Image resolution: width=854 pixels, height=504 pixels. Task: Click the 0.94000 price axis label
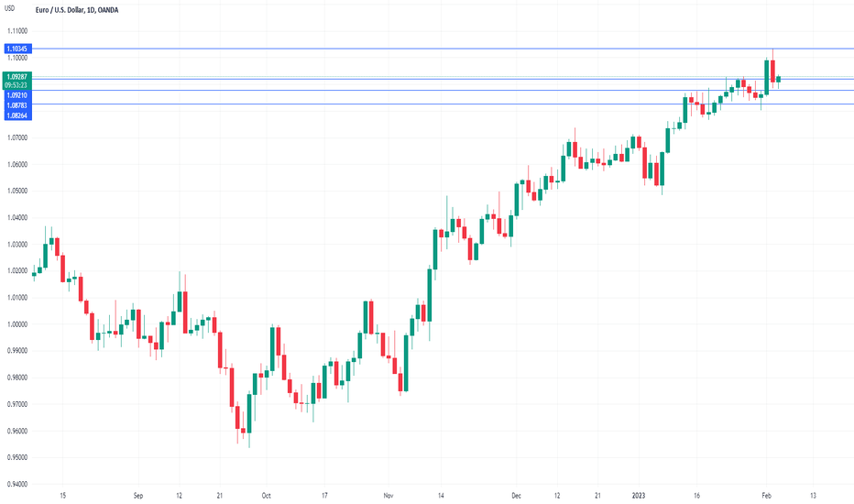point(17,485)
